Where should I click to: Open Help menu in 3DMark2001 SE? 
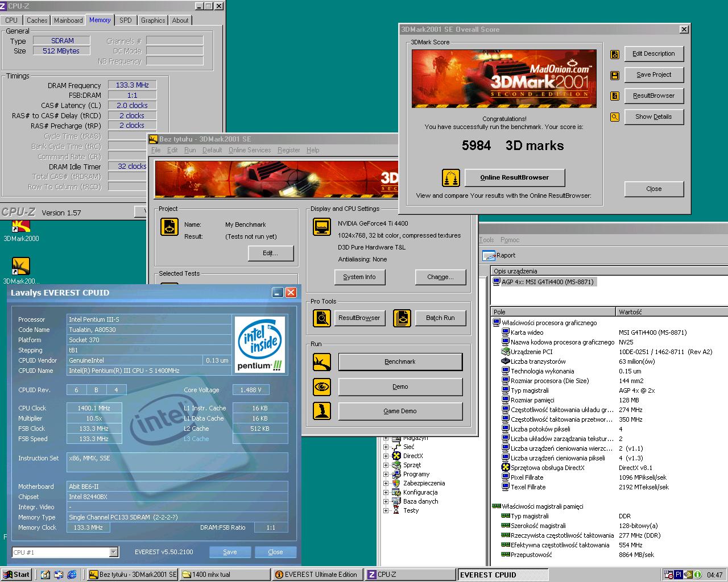(x=313, y=150)
